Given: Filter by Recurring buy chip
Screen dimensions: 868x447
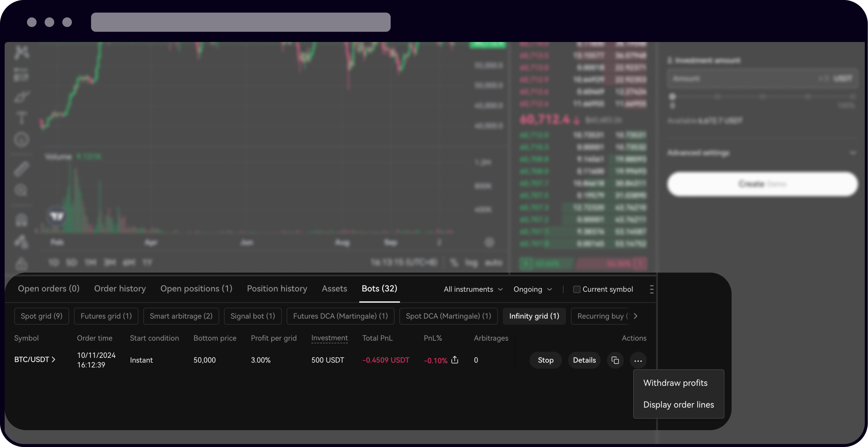Looking at the screenshot, I should 601,316.
